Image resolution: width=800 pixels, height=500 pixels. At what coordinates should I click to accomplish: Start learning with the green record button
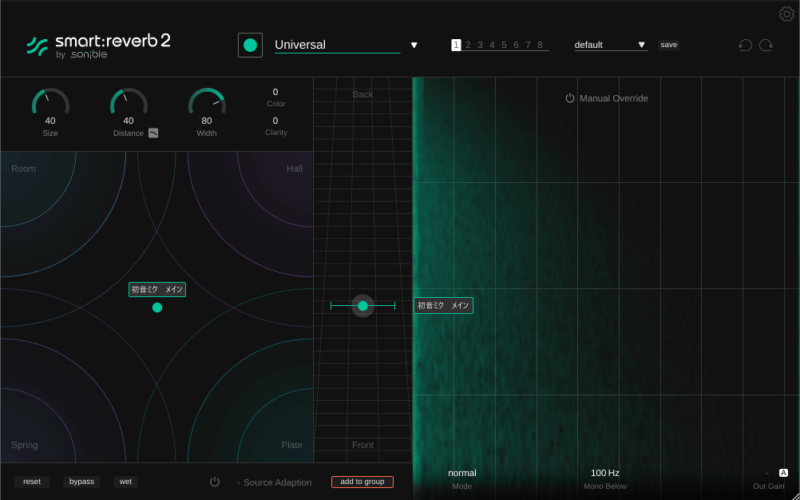click(250, 45)
